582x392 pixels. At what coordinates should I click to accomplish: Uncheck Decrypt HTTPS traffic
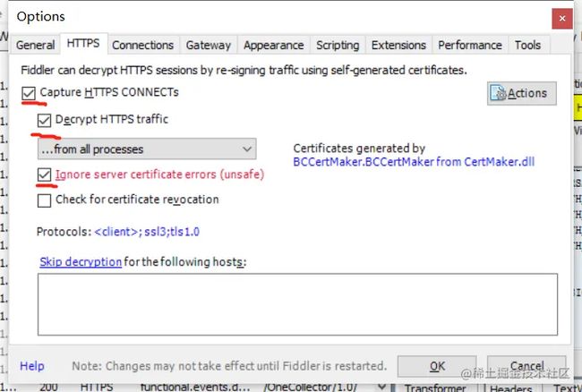(x=44, y=120)
